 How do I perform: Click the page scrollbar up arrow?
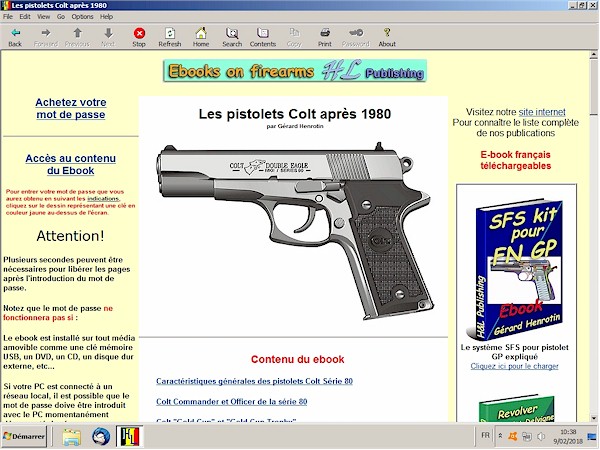[594, 55]
